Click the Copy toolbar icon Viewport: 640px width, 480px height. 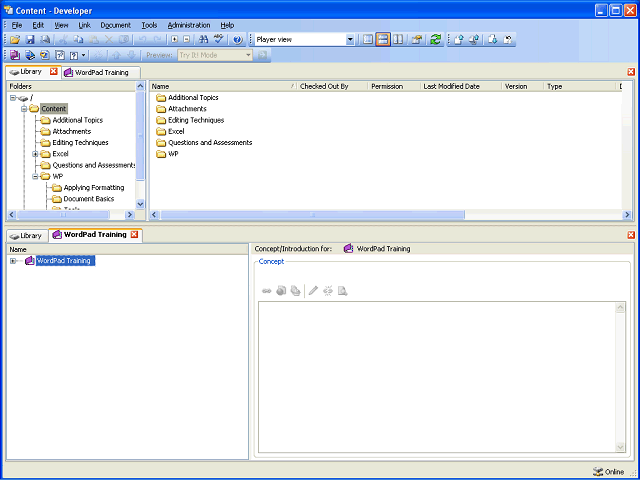coord(78,40)
